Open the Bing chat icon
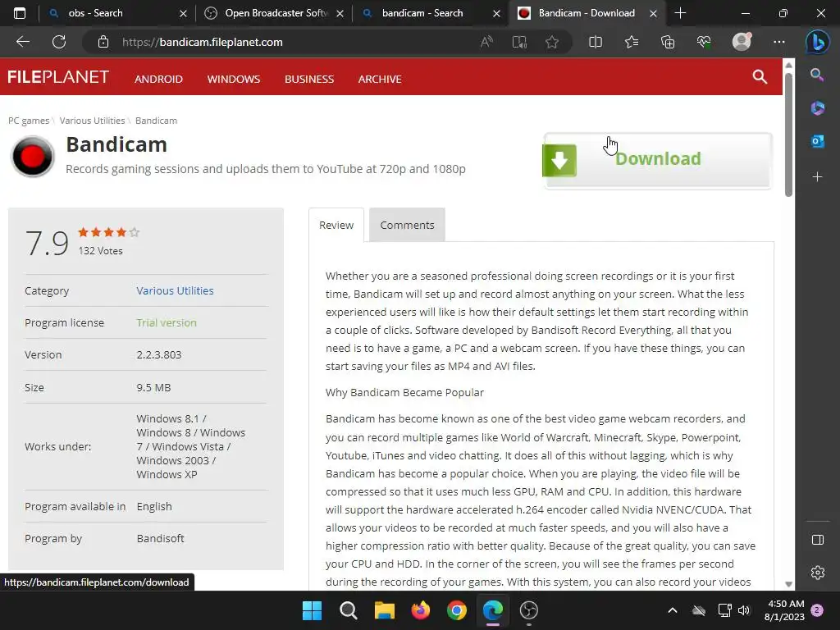The width and height of the screenshot is (840, 630). (818, 42)
